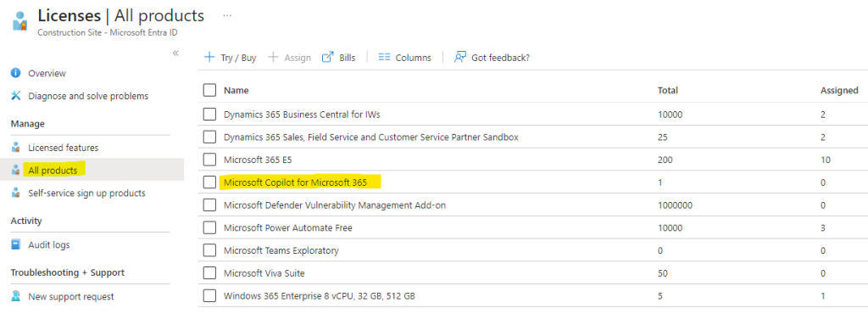Tick the Microsoft 365 E5 checkbox

pos(209,160)
